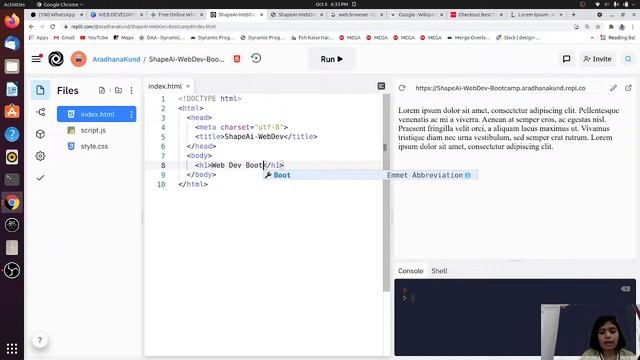Open the search icon in header

pos(628,59)
